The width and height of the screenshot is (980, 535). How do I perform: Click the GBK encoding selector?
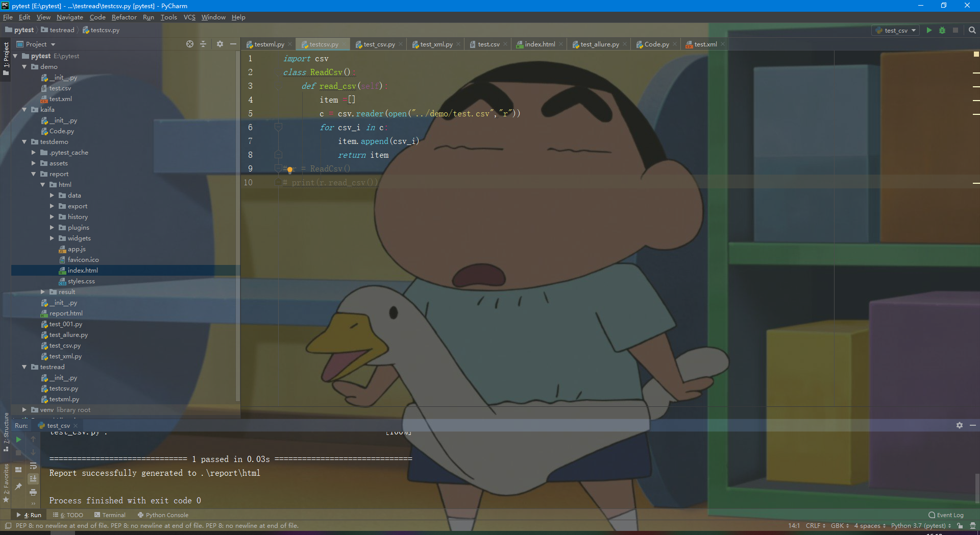tap(840, 526)
